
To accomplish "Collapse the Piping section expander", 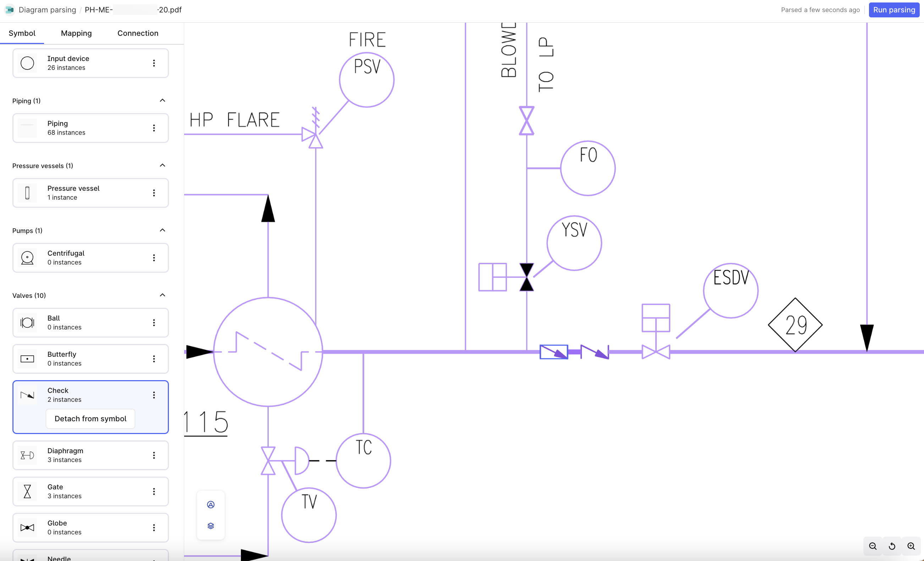I will pyautogui.click(x=163, y=100).
